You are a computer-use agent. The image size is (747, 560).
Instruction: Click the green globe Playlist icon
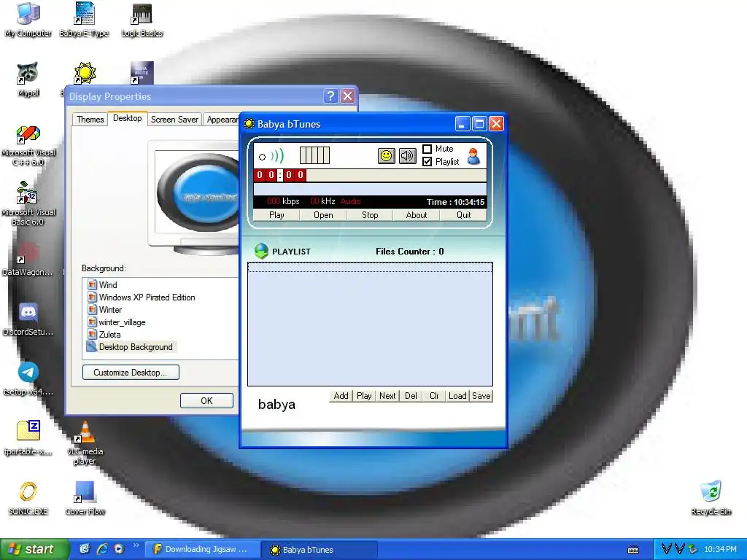261,251
